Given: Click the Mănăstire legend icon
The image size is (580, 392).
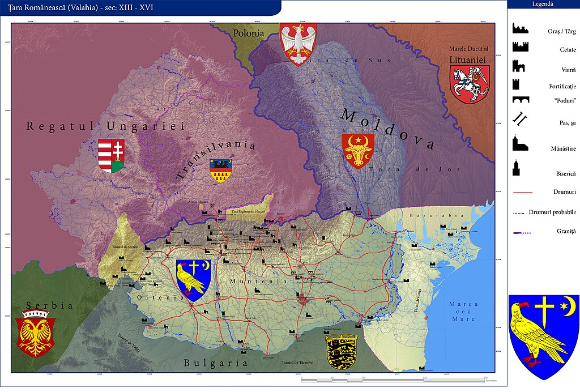Looking at the screenshot, I should (520, 143).
